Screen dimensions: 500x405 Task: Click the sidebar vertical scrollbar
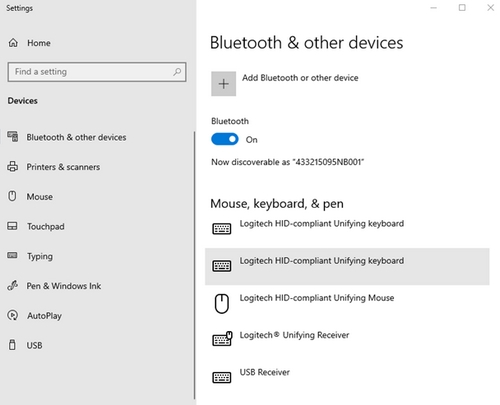[194, 265]
